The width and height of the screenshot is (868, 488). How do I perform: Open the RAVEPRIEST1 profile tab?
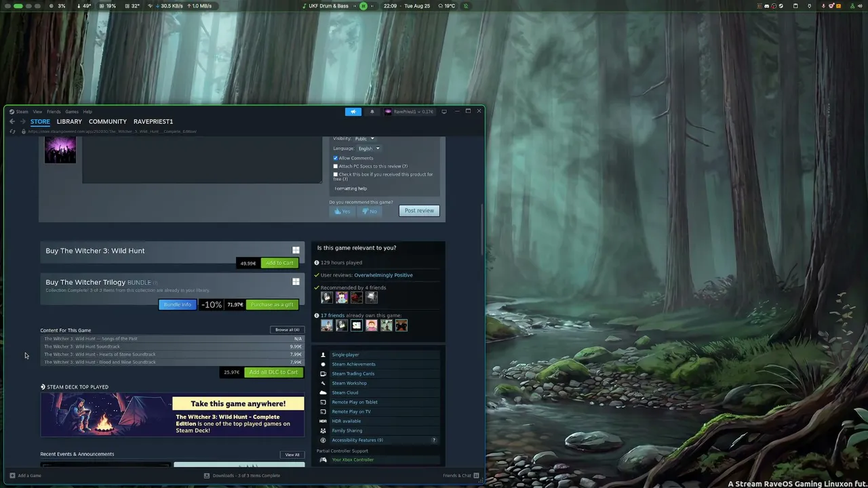[x=153, y=121]
